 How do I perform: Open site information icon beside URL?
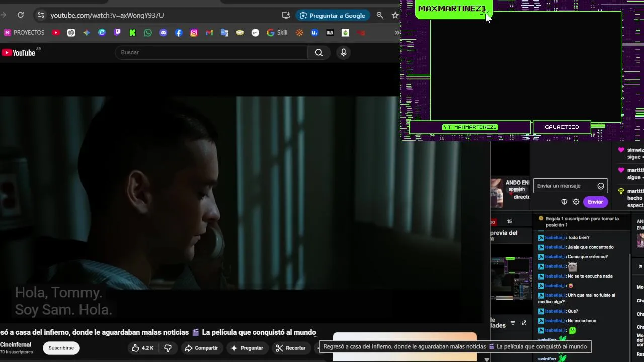[x=41, y=15]
